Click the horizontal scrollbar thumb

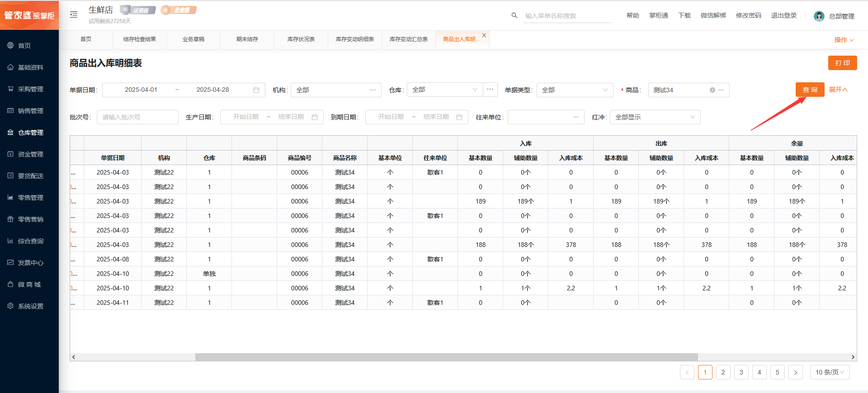click(447, 357)
